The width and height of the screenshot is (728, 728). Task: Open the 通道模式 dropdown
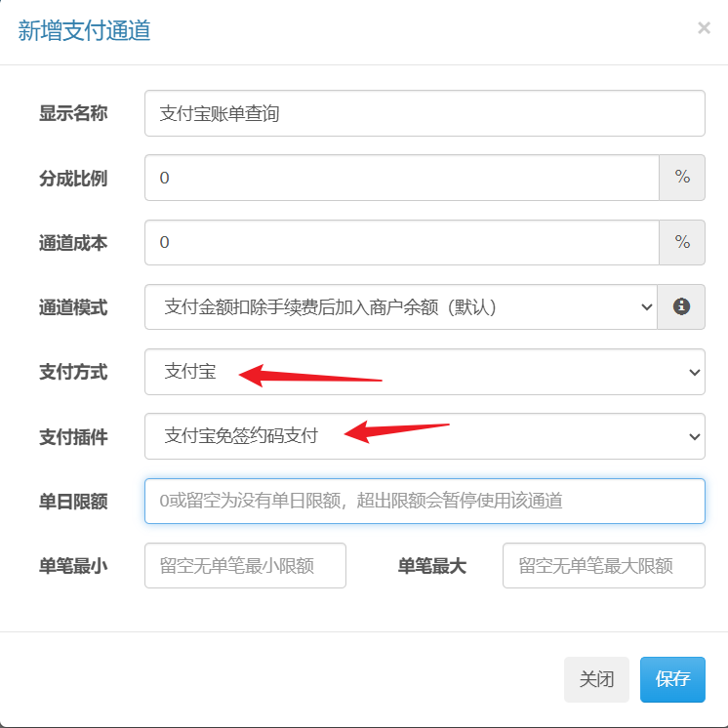(x=401, y=306)
